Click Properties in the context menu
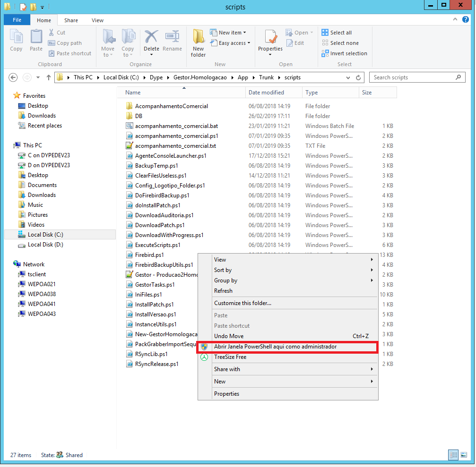The image size is (476, 467). [x=288, y=394]
